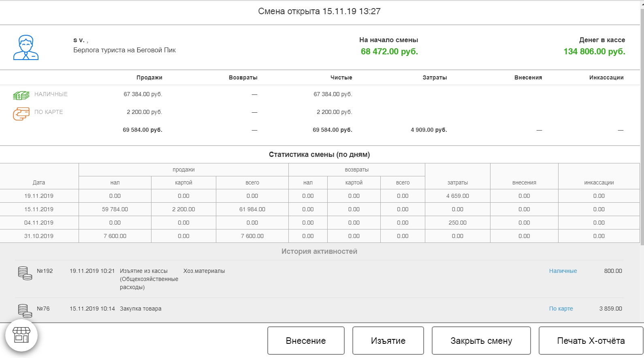The image size is (644, 358).
Task: Click coins icon beside activity №192
Action: tap(25, 273)
